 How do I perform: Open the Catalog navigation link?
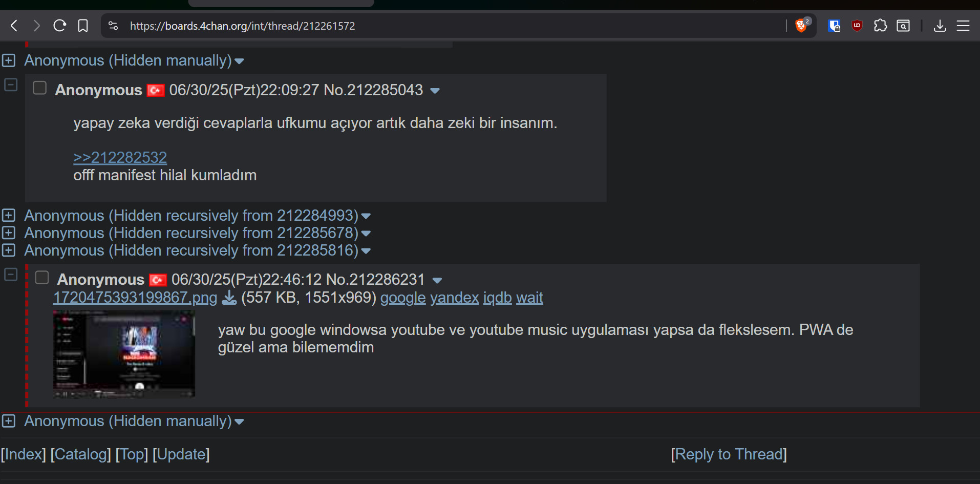(x=80, y=454)
